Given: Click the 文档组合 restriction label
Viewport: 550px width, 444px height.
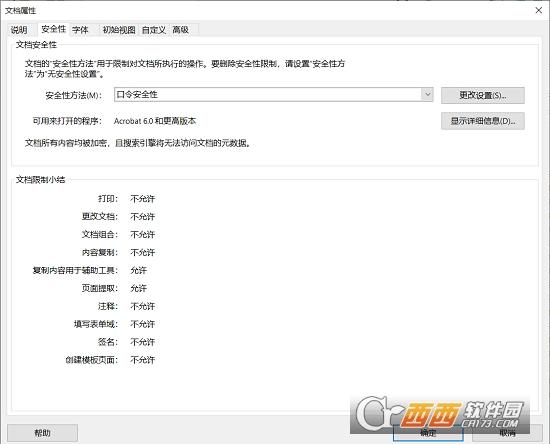Looking at the screenshot, I should 100,235.
